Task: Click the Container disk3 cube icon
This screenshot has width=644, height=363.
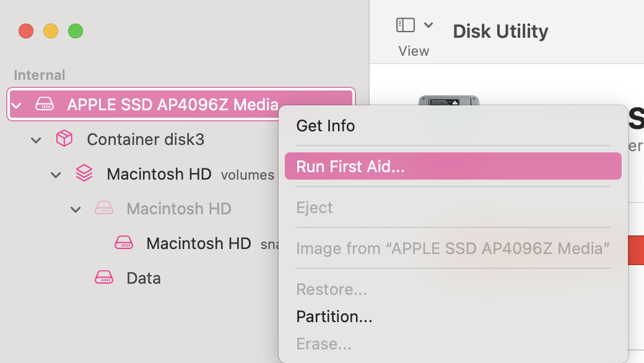Action: point(64,139)
